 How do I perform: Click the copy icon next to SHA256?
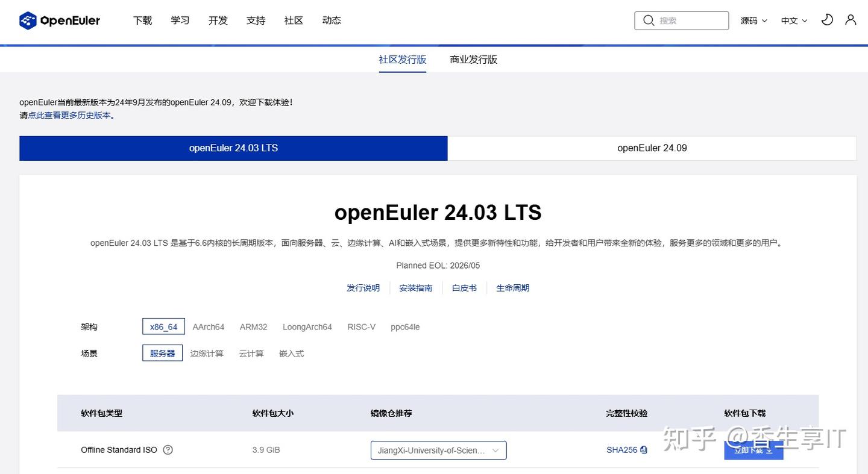[643, 449]
